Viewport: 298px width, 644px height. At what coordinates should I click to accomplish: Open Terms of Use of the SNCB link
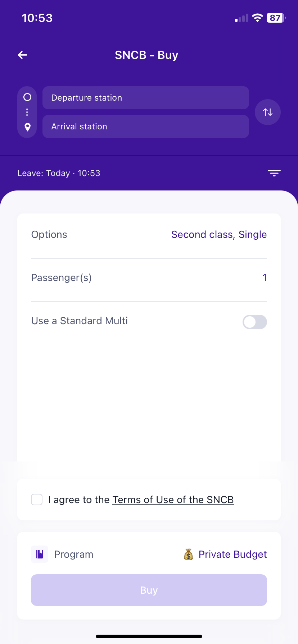coord(173,500)
